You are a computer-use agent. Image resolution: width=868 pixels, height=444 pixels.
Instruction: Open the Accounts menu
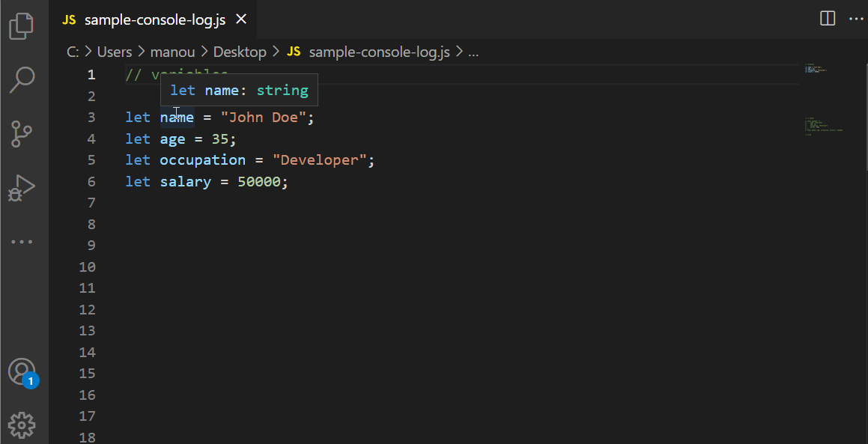22,372
